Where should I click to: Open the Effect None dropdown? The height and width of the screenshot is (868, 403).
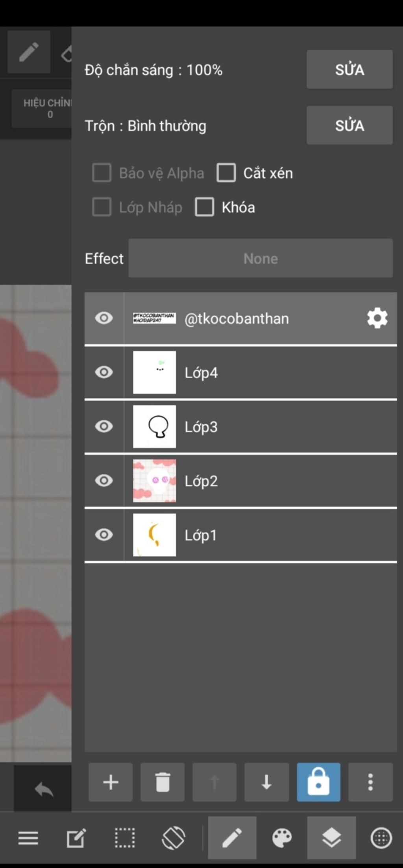click(261, 258)
